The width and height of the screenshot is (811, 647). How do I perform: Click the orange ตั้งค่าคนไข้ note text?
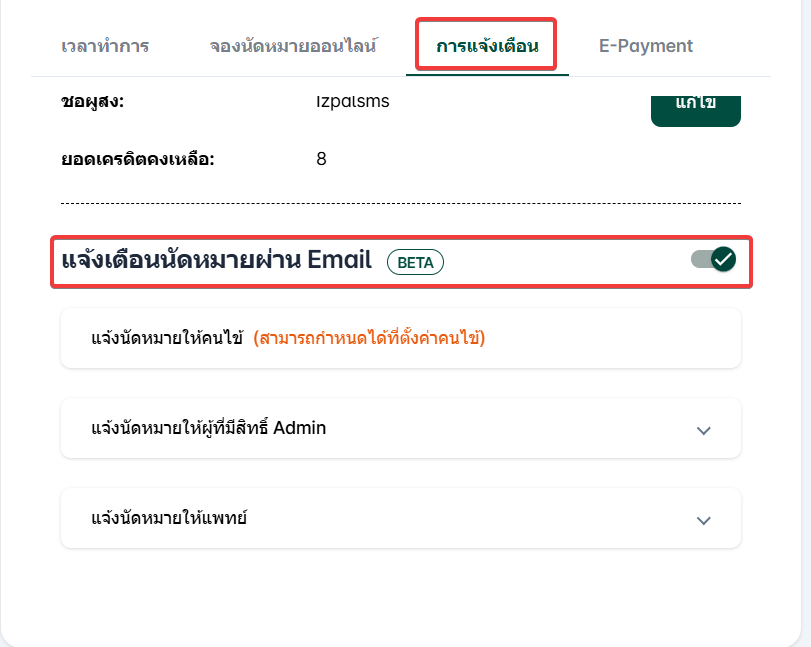pos(369,338)
